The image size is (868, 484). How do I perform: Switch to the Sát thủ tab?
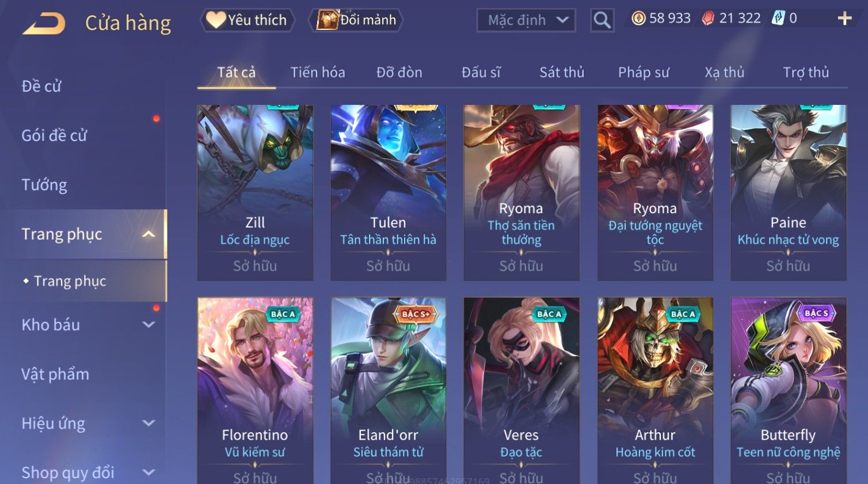562,73
